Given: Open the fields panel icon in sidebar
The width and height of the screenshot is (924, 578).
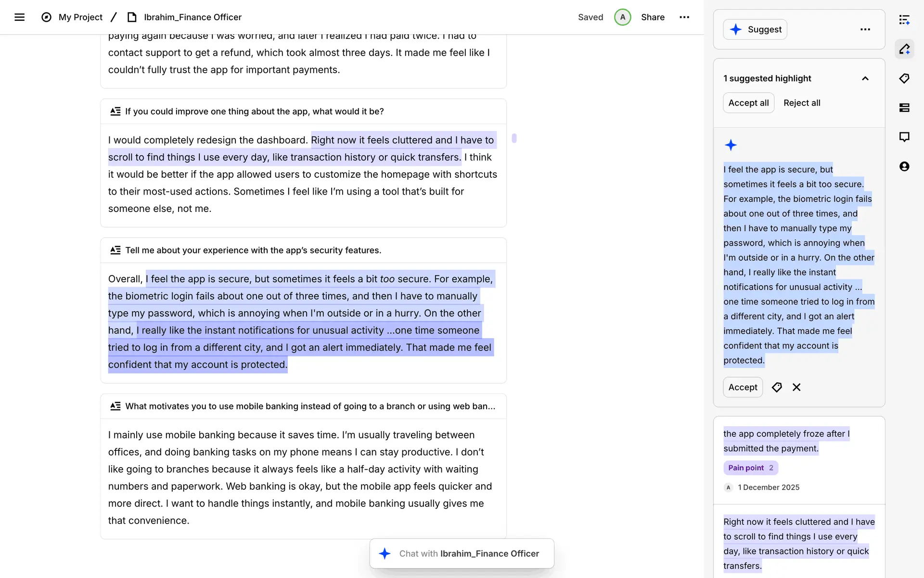Looking at the screenshot, I should [x=904, y=108].
